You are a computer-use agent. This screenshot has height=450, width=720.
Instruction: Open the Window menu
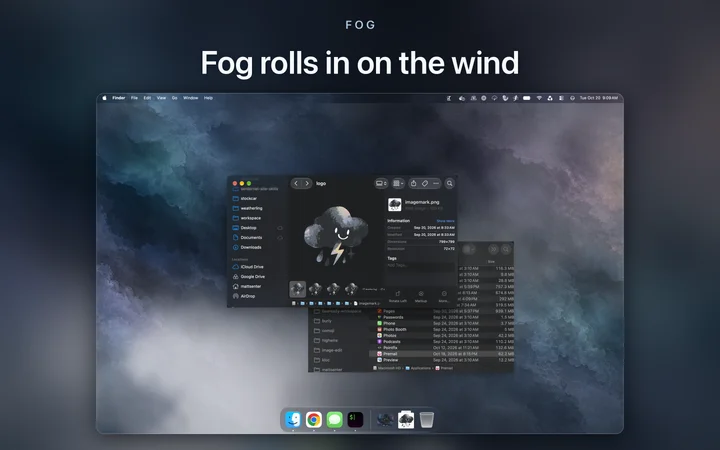click(x=191, y=98)
